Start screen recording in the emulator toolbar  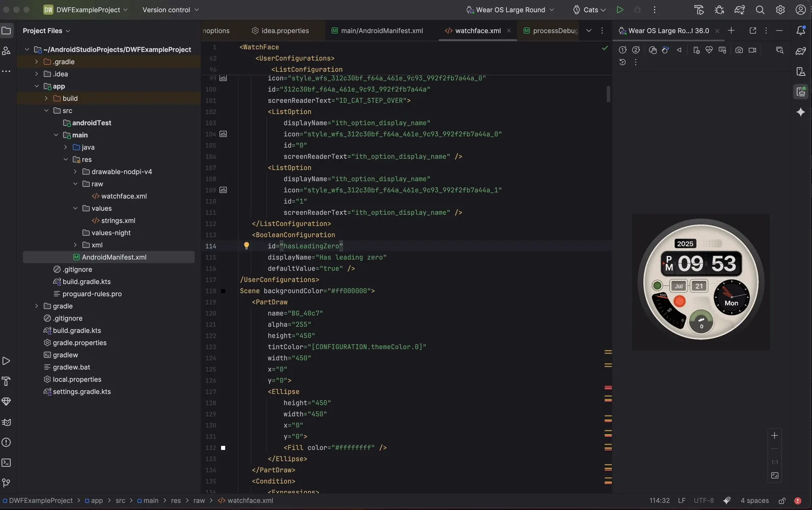752,50
